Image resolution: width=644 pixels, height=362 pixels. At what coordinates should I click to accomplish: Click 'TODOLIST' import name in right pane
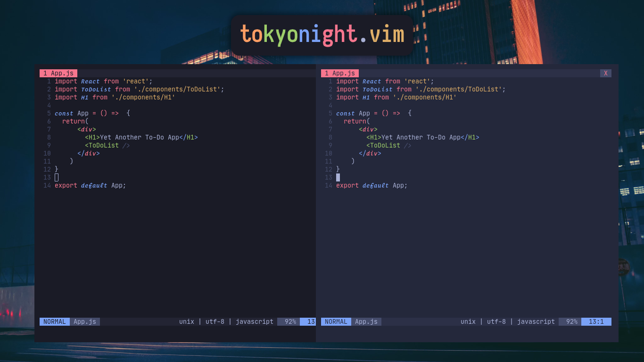(378, 89)
